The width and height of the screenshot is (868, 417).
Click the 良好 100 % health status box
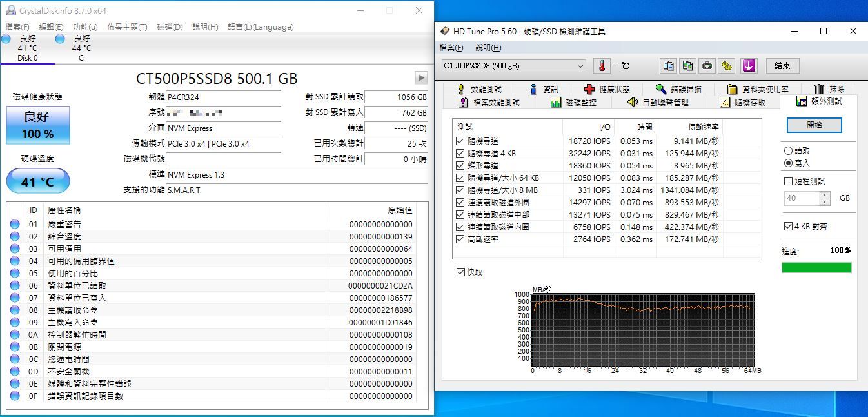37,125
